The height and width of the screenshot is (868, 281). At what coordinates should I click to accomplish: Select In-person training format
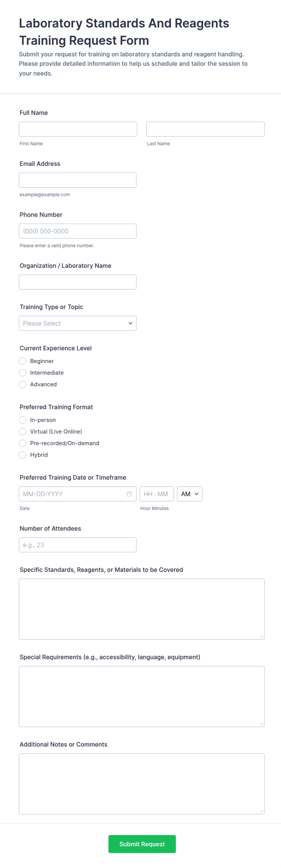point(23,420)
